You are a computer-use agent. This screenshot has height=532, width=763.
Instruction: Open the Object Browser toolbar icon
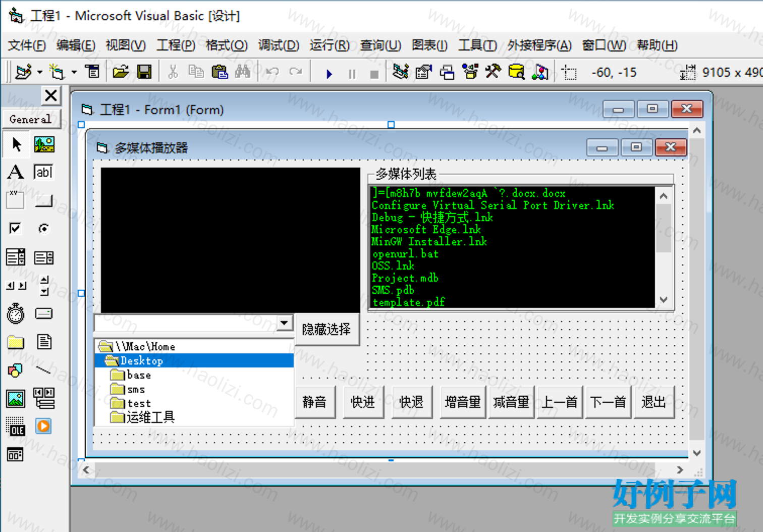tap(470, 72)
